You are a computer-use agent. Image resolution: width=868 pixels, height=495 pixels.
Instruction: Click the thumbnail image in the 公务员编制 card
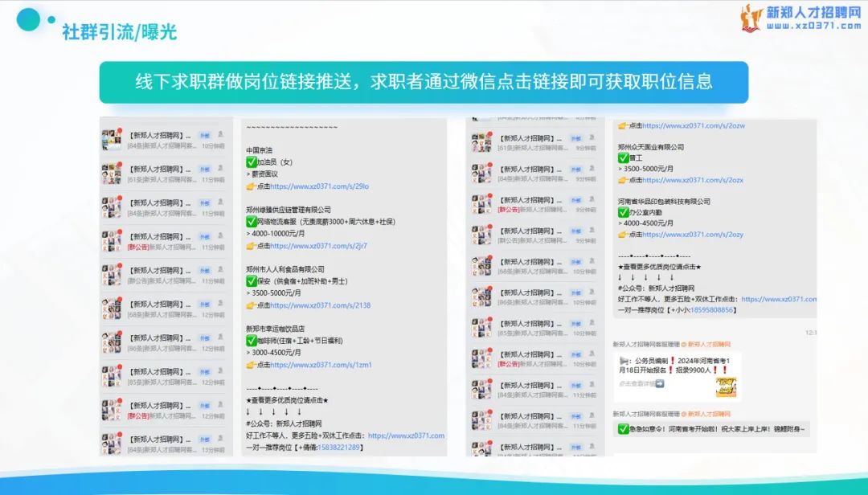(726, 386)
